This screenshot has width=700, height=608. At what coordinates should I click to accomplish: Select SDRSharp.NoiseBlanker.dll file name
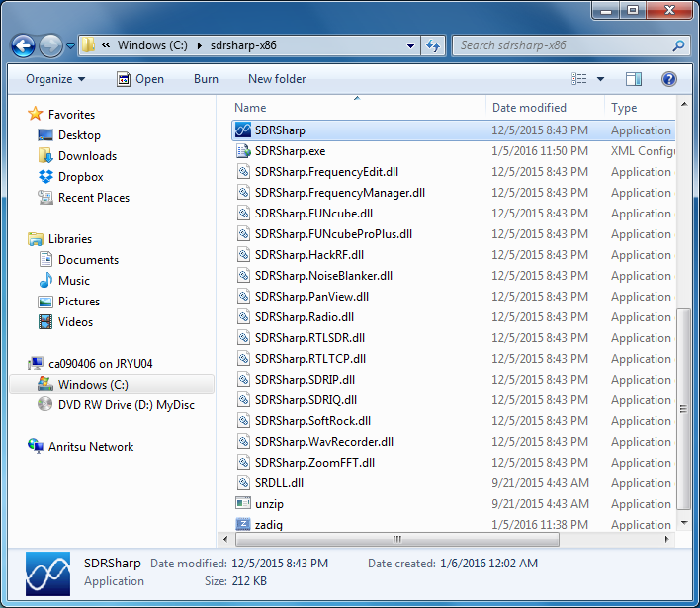pyautogui.click(x=323, y=276)
